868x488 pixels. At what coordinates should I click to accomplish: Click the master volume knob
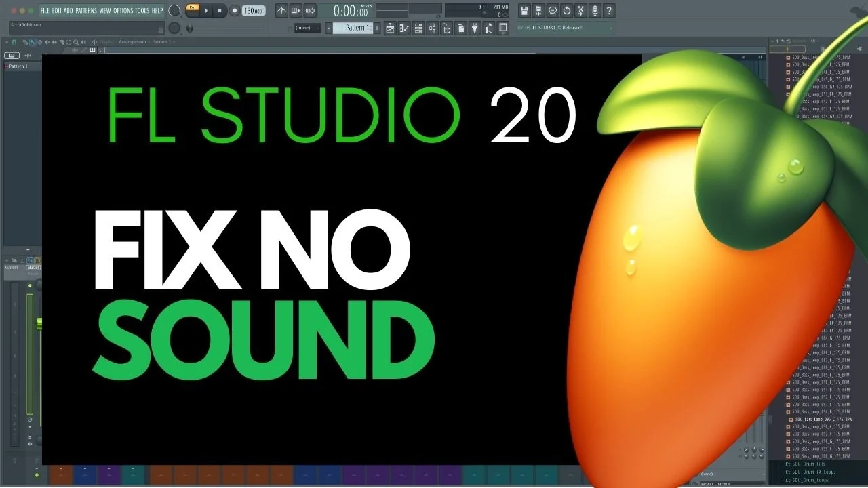(x=174, y=11)
